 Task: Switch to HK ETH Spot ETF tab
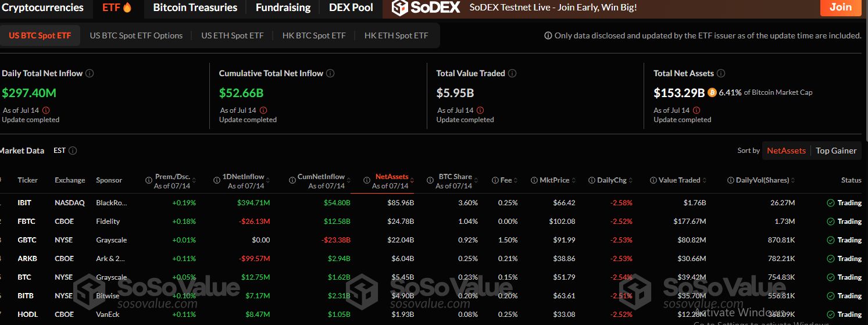coord(397,35)
